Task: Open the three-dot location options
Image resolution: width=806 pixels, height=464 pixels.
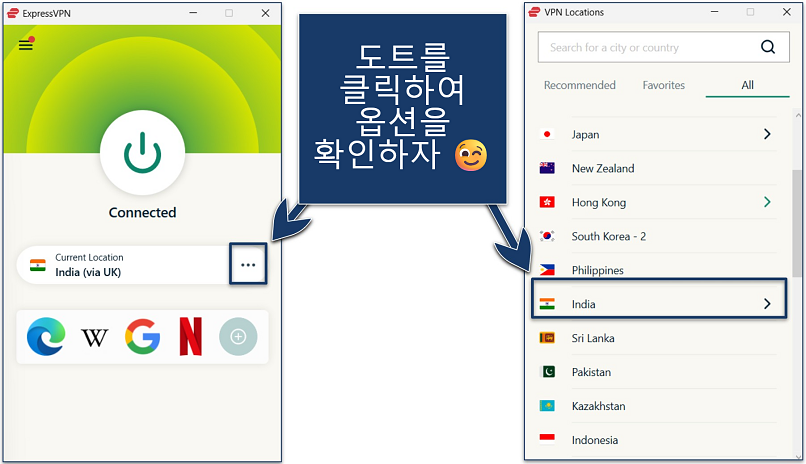Action: coord(248,265)
